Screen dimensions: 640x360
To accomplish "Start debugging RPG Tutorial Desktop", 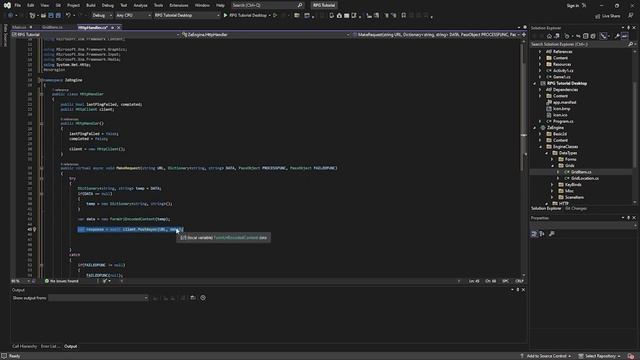I will 245,16.
